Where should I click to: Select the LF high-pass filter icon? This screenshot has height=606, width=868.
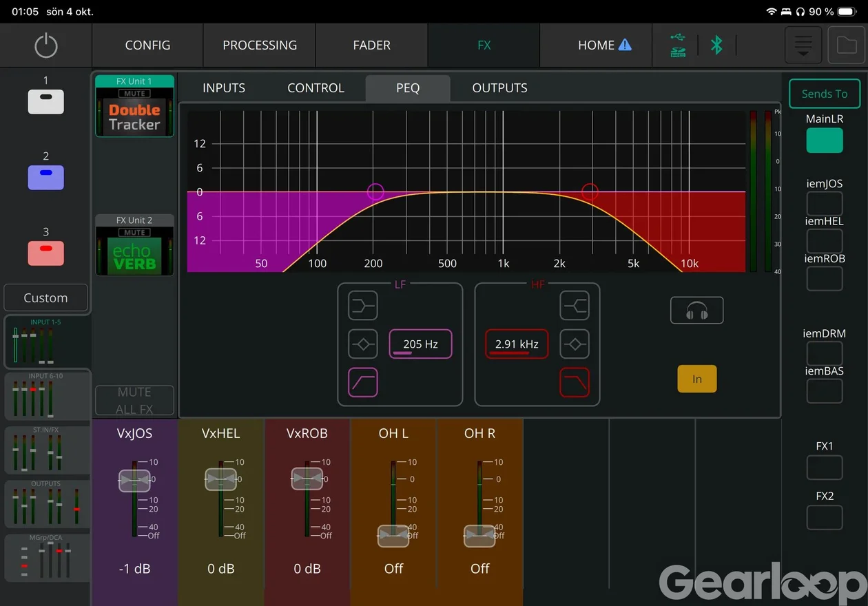(362, 382)
